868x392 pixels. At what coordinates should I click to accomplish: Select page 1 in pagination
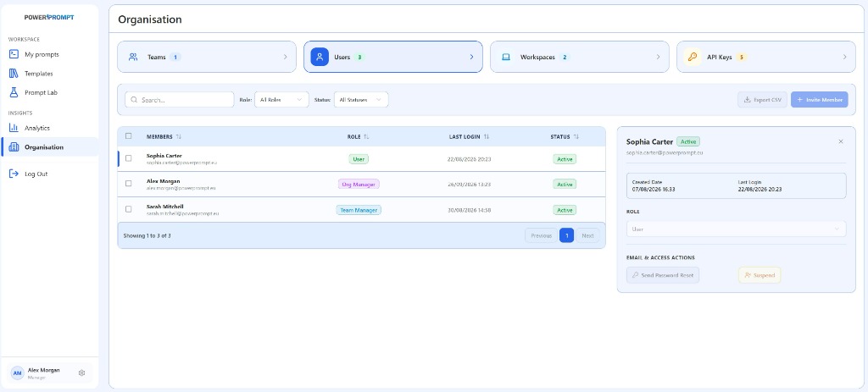566,235
